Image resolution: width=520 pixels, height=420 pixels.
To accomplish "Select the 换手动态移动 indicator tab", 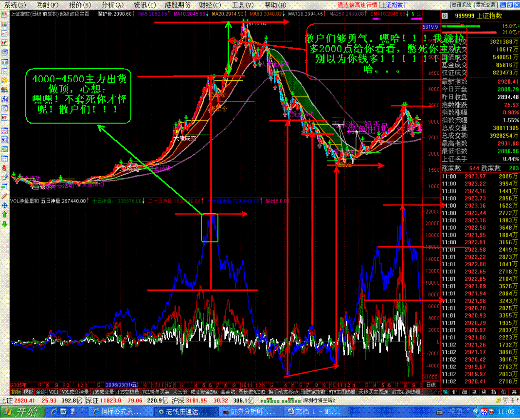I will point(283,392).
